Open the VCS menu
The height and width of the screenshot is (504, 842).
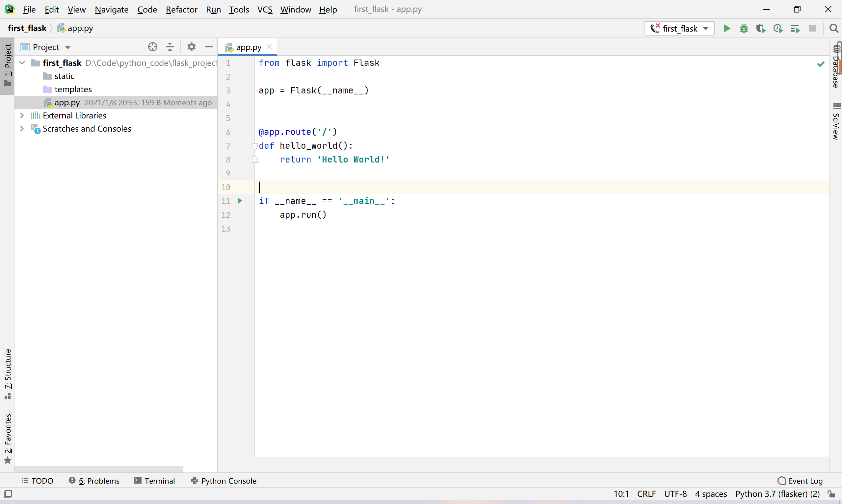click(265, 10)
